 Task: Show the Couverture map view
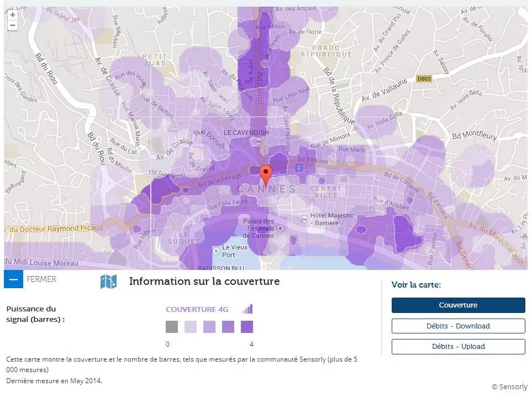pos(458,305)
